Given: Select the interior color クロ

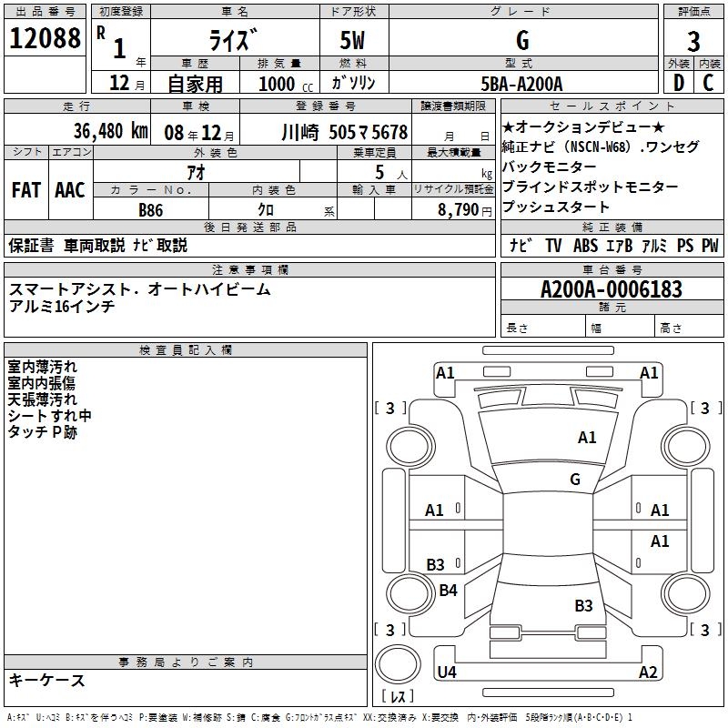Looking at the screenshot, I should 266,210.
